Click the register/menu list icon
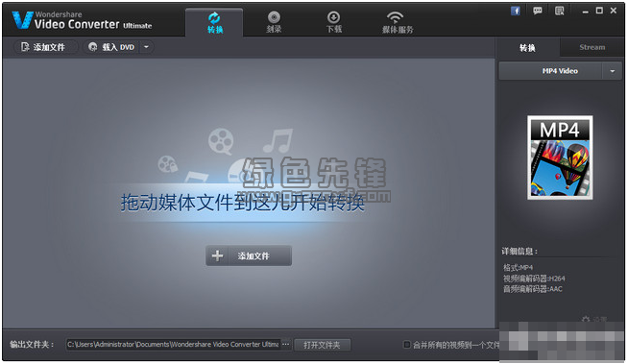Screen dimensions: 628x364 click(x=560, y=11)
